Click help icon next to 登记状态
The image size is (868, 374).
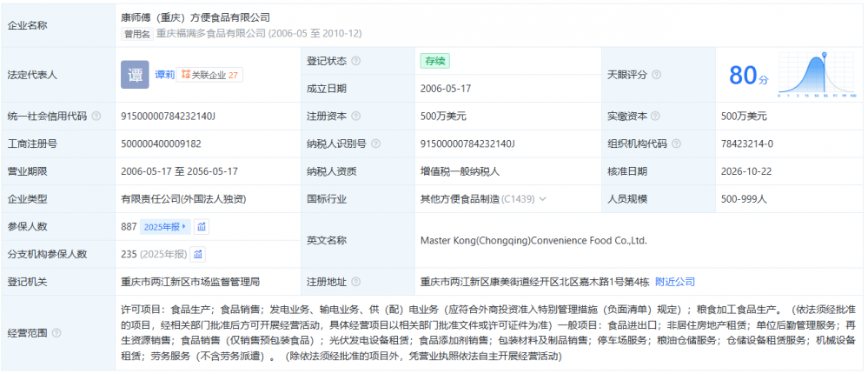(356, 61)
